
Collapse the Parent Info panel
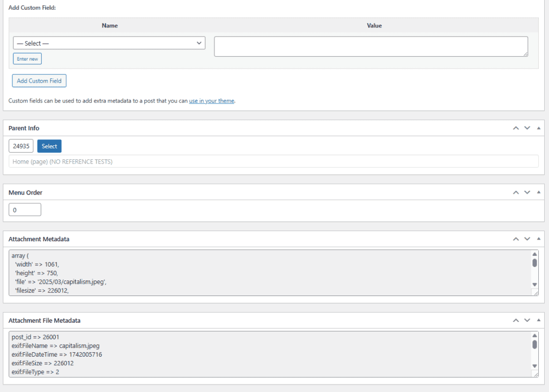[x=538, y=128]
